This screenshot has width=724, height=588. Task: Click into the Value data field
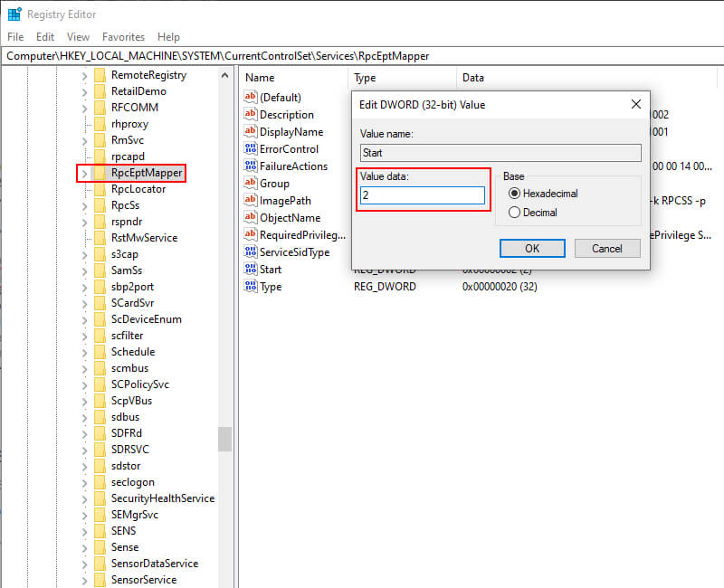click(423, 195)
